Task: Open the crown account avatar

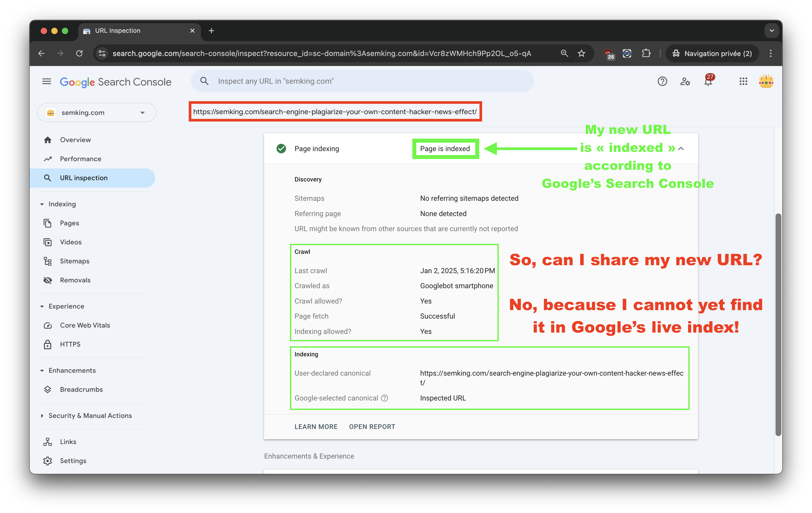Action: coord(766,82)
